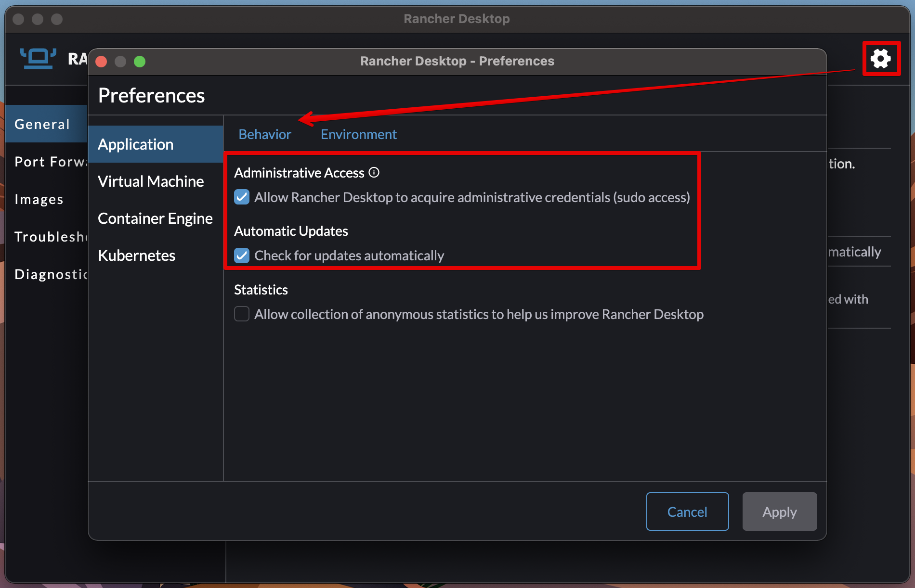Click the Preferences page title
The width and height of the screenshot is (915, 588).
click(151, 95)
